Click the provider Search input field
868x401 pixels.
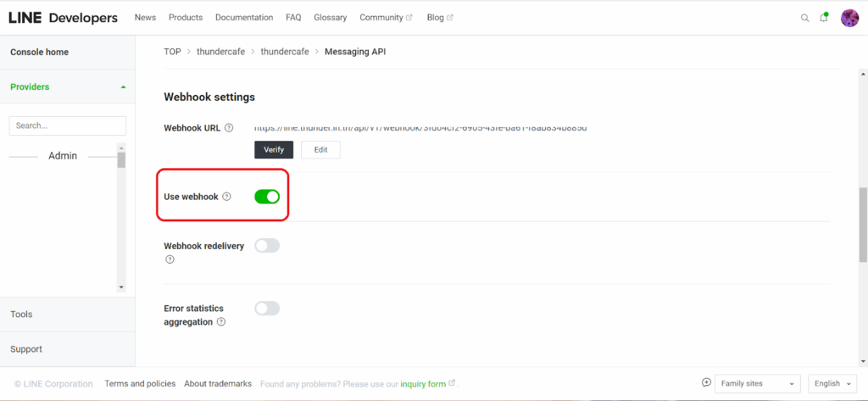[67, 125]
